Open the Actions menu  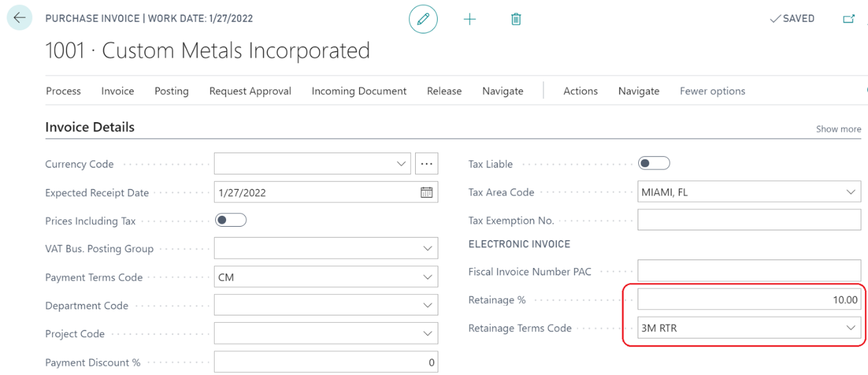click(580, 91)
